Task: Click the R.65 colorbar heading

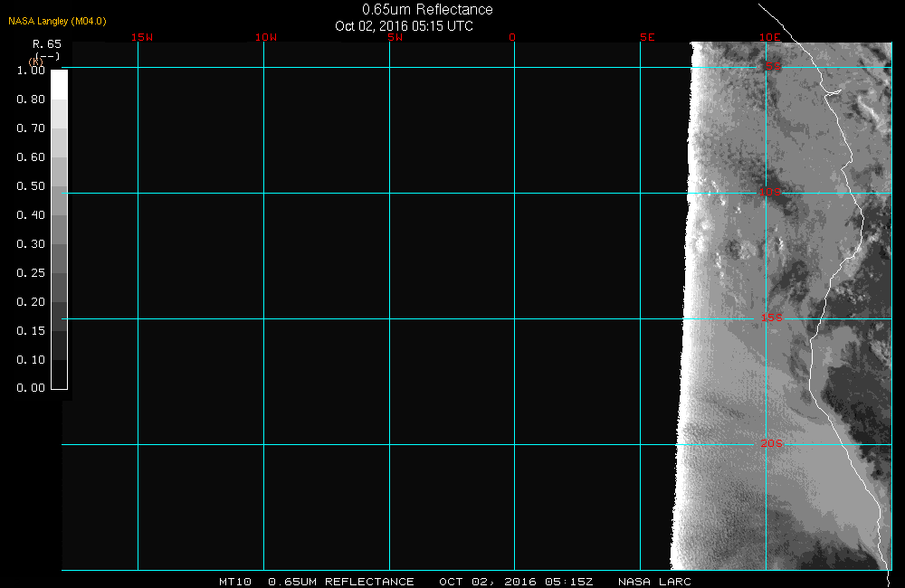Action: [x=46, y=43]
